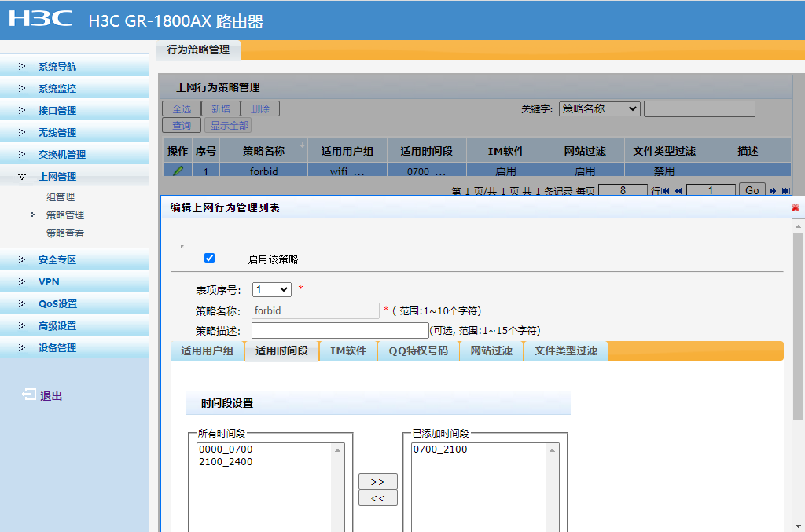Click the 删除 button
This screenshot has width=805, height=532.
[x=260, y=108]
